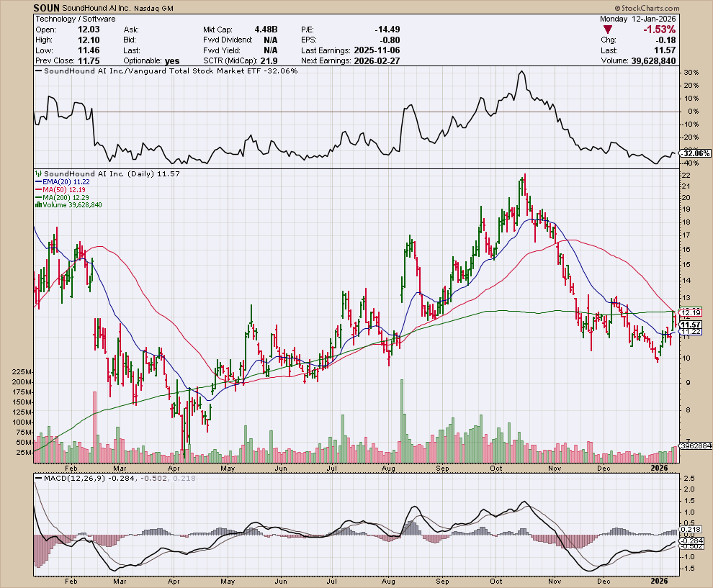This screenshot has width=713, height=588.
Task: Click the High value 12.10
Action: coord(89,40)
